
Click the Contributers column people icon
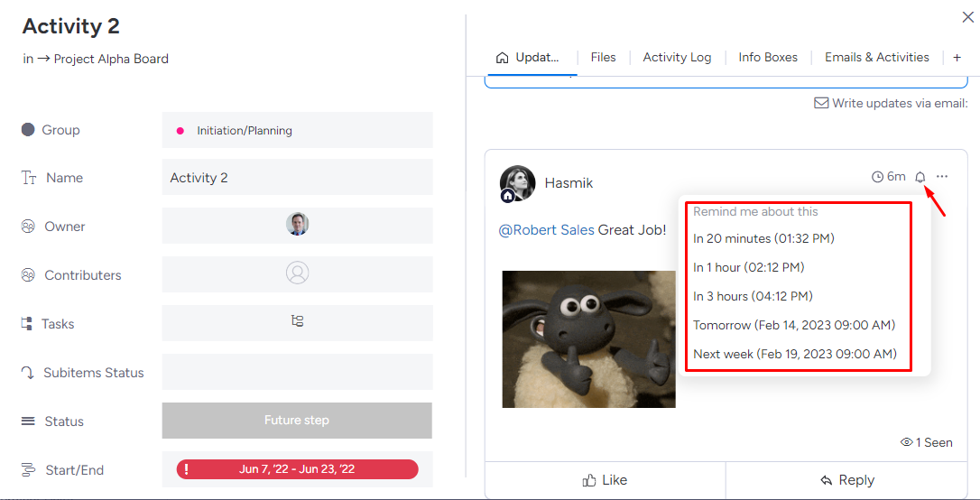pyautogui.click(x=27, y=275)
